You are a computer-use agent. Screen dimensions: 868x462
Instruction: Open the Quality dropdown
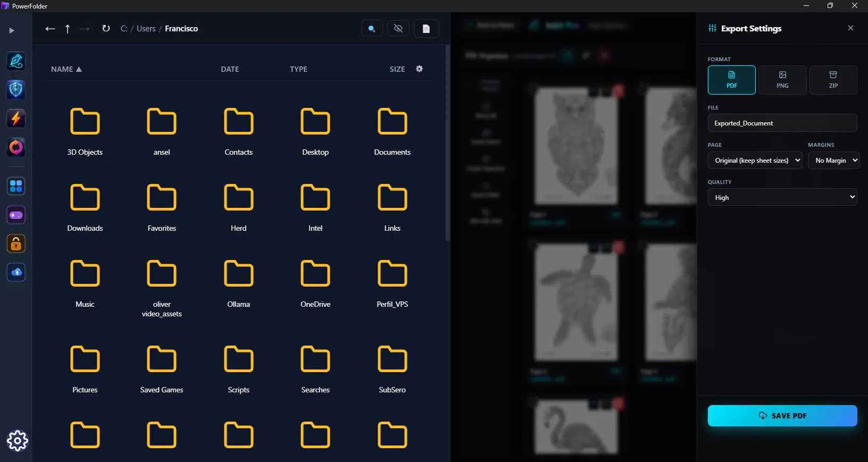pyautogui.click(x=782, y=197)
